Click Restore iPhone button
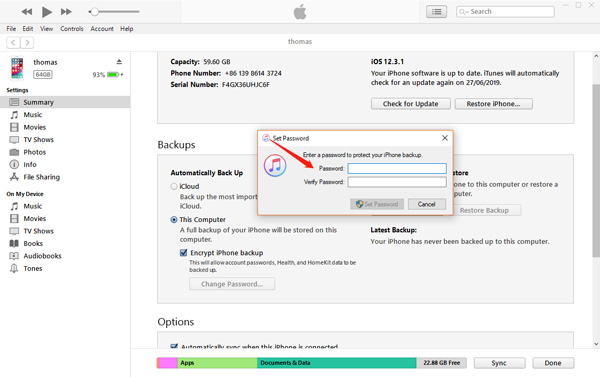 493,104
